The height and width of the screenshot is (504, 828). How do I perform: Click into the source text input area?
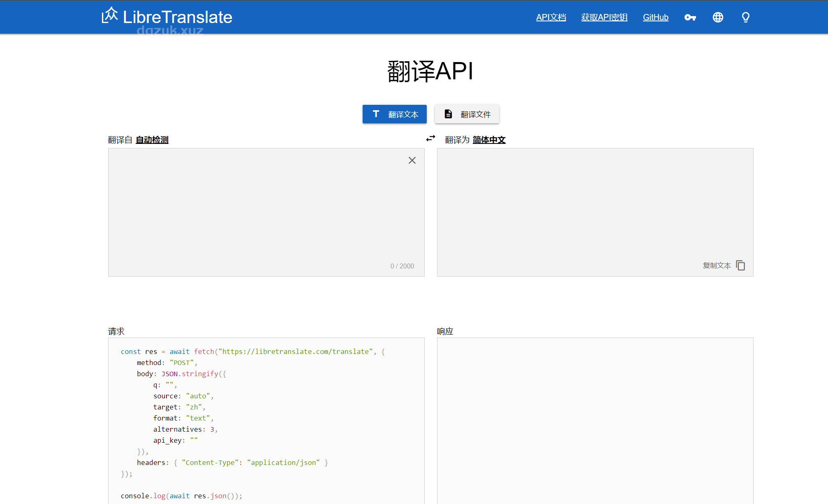pyautogui.click(x=266, y=212)
